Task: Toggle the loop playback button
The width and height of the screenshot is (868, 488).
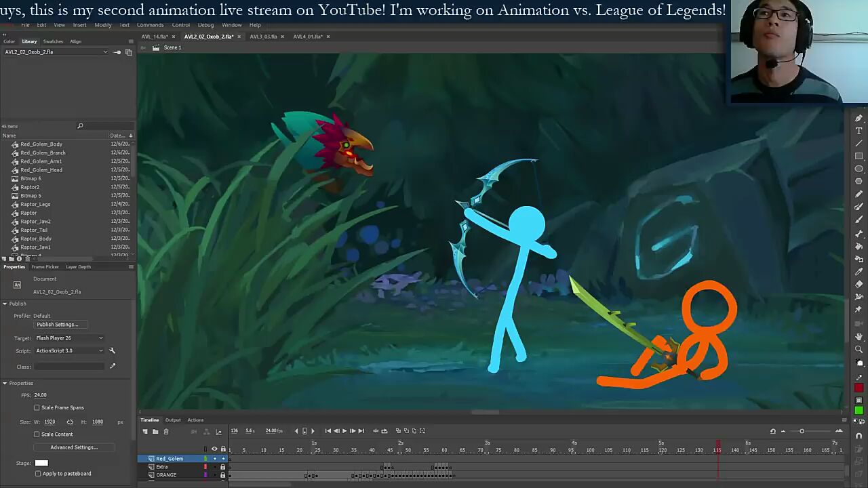Action: (x=384, y=430)
